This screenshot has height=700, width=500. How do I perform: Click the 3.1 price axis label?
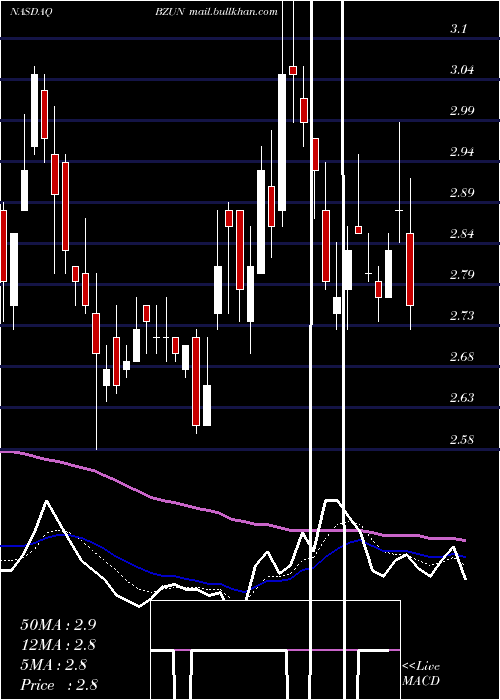pos(458,29)
